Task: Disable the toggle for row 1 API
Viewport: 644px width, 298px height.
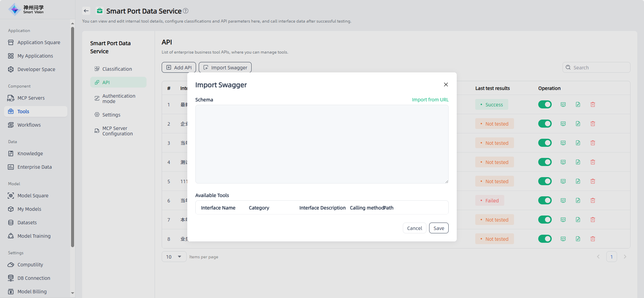Action: [545, 104]
